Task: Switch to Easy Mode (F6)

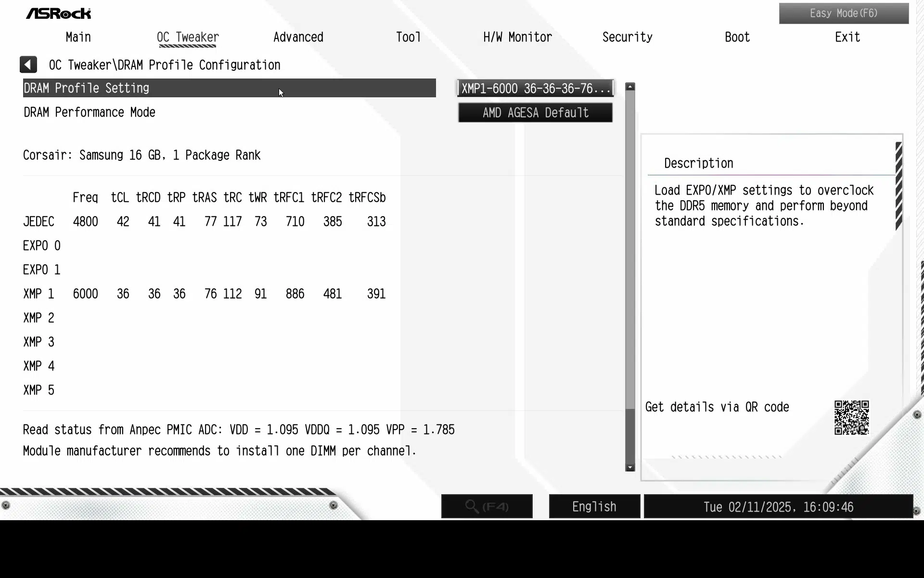Action: click(x=844, y=13)
